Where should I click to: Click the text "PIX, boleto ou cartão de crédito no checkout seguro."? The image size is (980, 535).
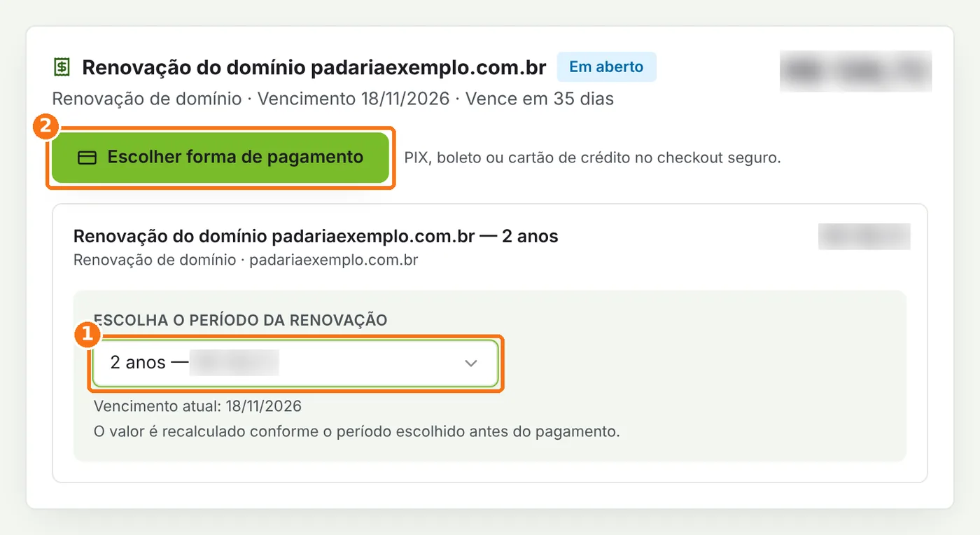[592, 158]
